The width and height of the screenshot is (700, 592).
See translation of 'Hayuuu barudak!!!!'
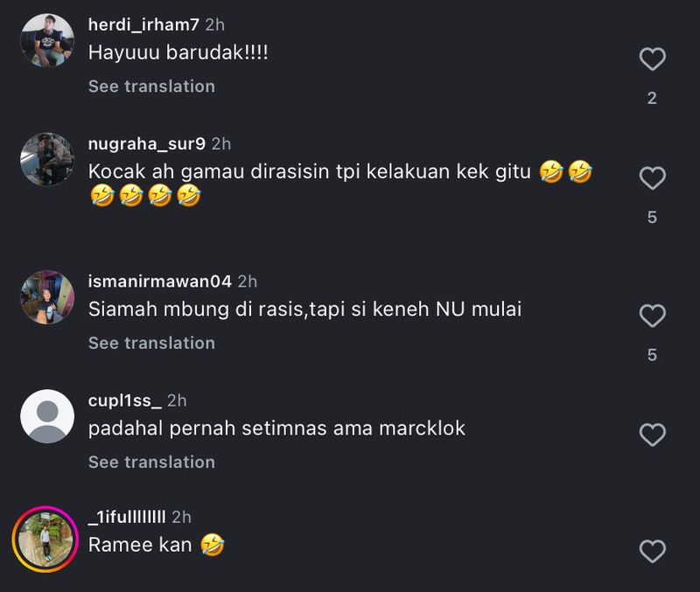pos(150,86)
